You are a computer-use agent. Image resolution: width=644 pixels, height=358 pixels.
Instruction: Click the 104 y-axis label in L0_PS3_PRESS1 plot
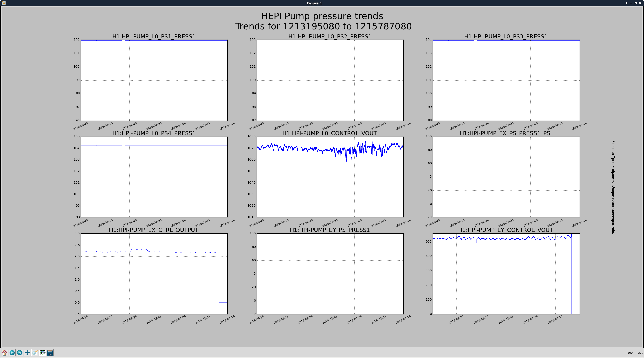(429, 40)
